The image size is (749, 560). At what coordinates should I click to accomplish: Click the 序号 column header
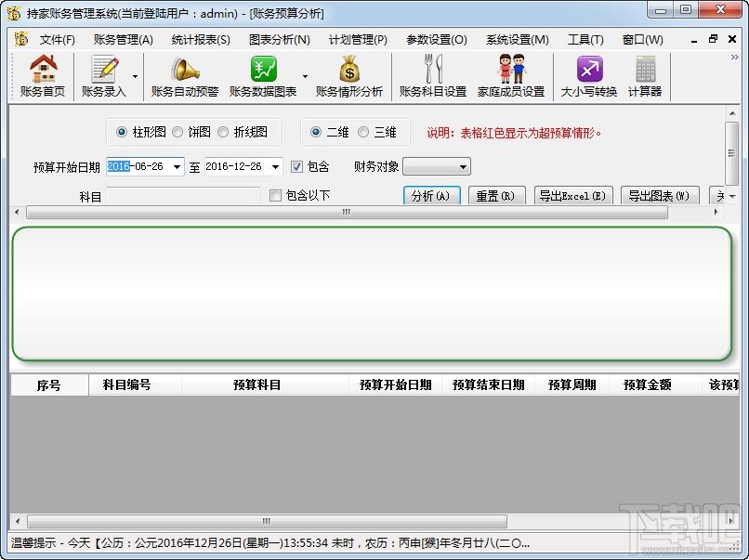(x=49, y=384)
